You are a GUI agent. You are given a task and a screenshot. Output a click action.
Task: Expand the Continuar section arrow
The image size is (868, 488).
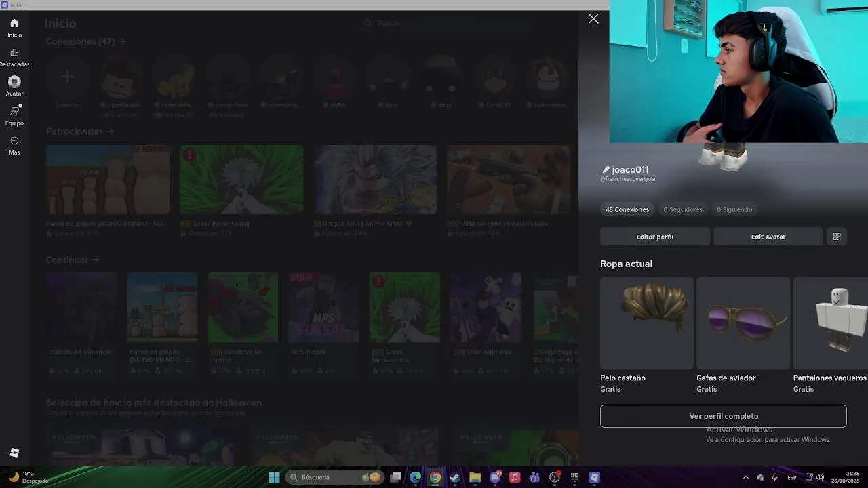96,260
